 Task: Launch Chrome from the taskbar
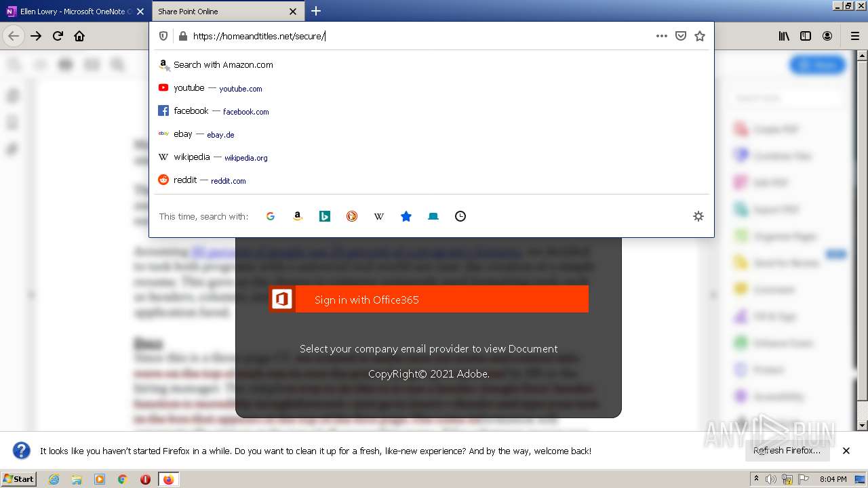[x=123, y=479]
